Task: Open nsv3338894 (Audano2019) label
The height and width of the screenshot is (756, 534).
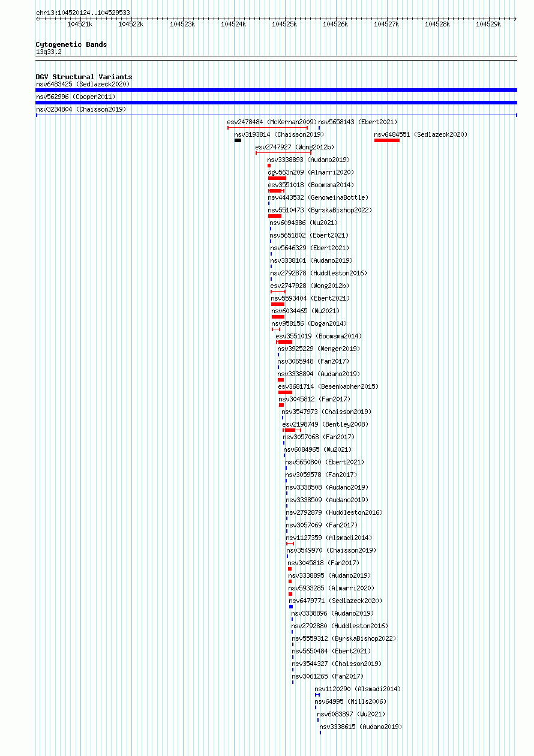Action: click(319, 374)
